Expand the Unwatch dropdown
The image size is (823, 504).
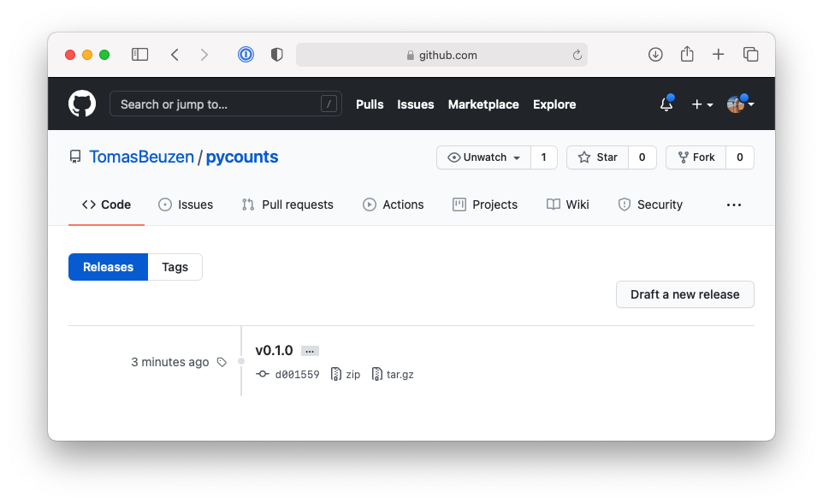tap(483, 157)
